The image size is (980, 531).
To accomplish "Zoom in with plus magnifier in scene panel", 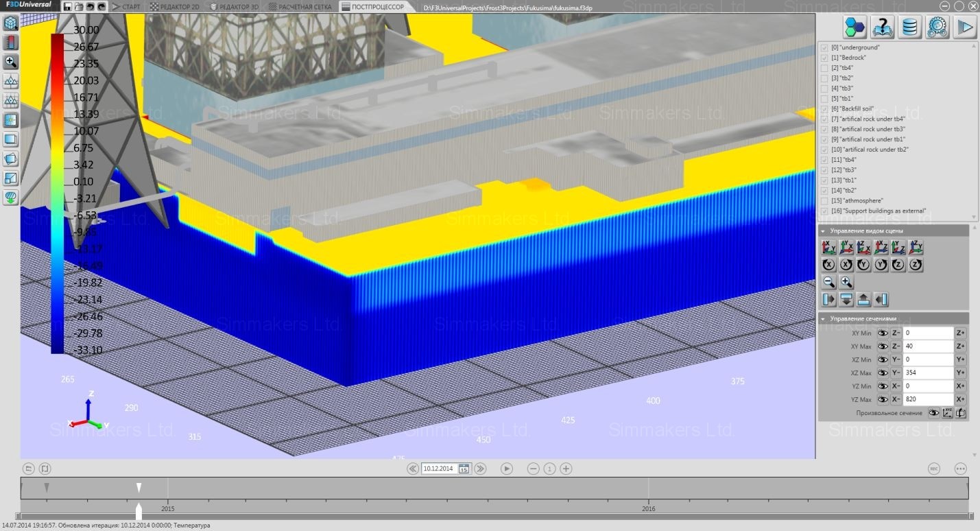I will [846, 282].
